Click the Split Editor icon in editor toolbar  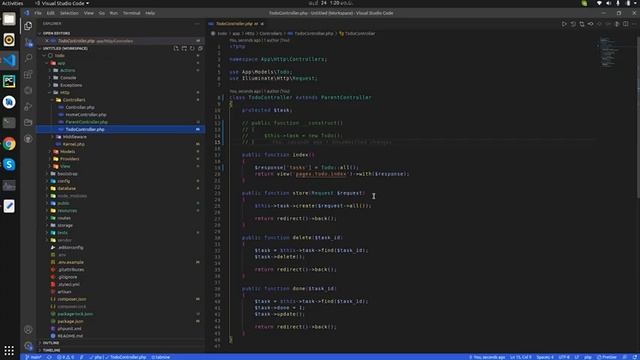click(x=626, y=24)
